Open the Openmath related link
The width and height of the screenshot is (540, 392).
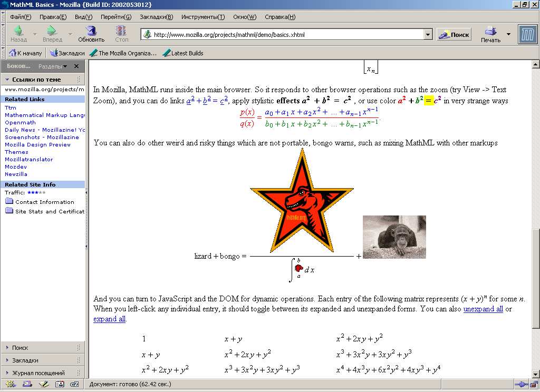(21, 123)
